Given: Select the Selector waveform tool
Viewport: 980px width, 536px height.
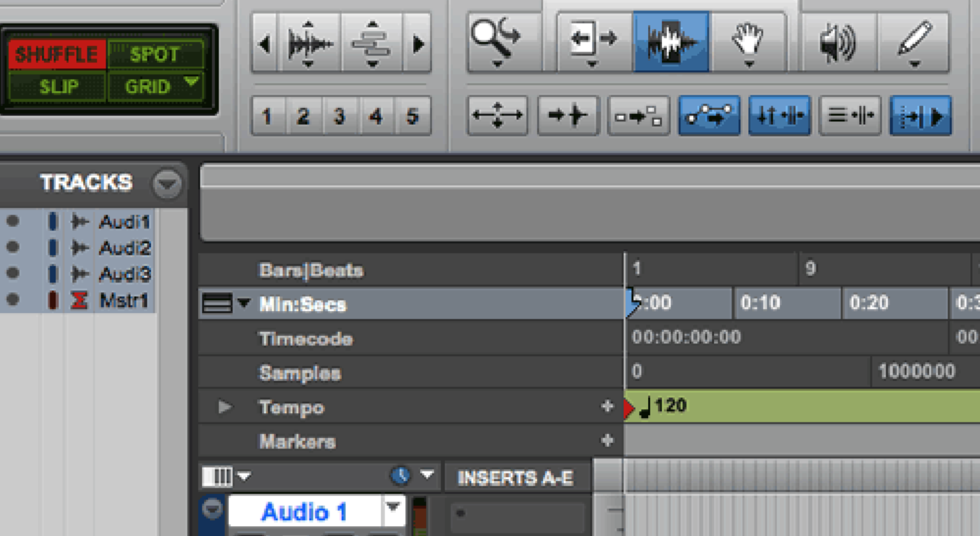Looking at the screenshot, I should click(x=671, y=42).
